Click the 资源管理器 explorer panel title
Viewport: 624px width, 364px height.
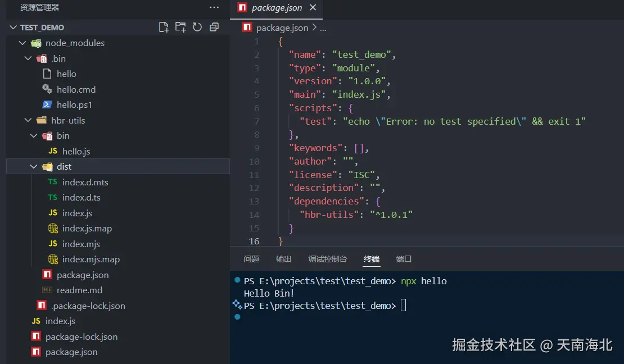(39, 7)
